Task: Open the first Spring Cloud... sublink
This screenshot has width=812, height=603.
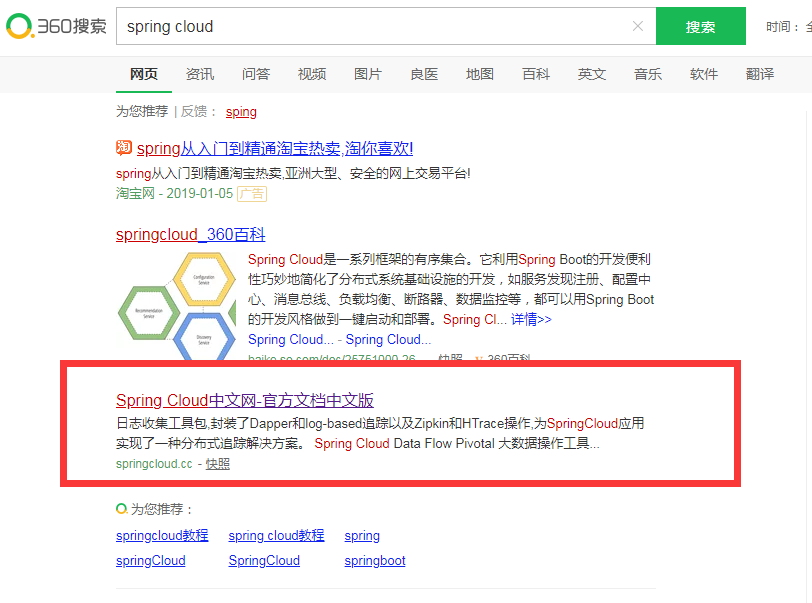Action: [291, 339]
